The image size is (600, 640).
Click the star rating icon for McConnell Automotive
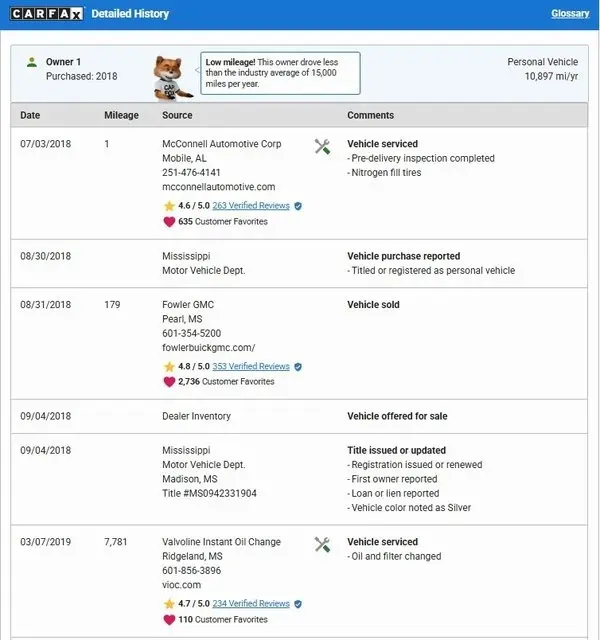[169, 206]
